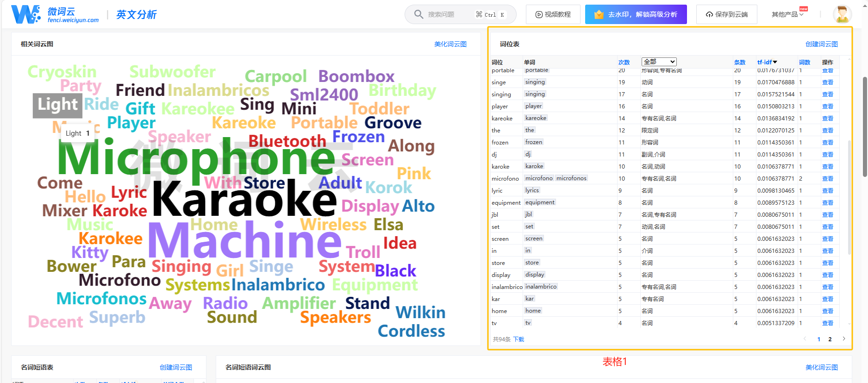
Task: Click 查看 for the equipment row
Action: click(827, 203)
